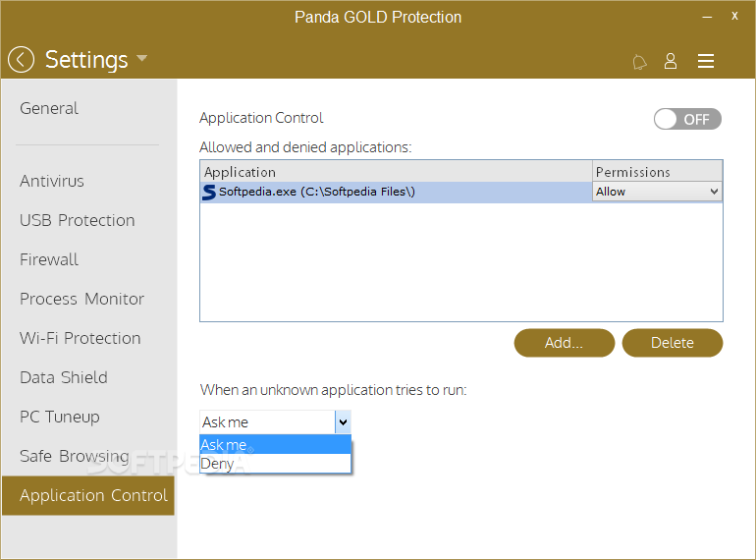Open the General settings section

click(49, 108)
